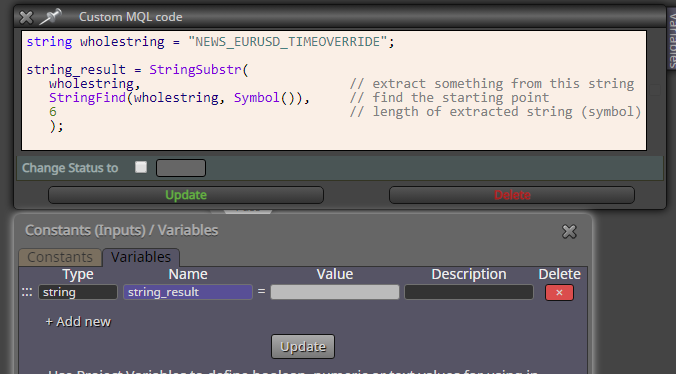
Task: Click the "NEWS_EURUSD_TIMEOVERRIDE" string literal
Action: [287, 42]
